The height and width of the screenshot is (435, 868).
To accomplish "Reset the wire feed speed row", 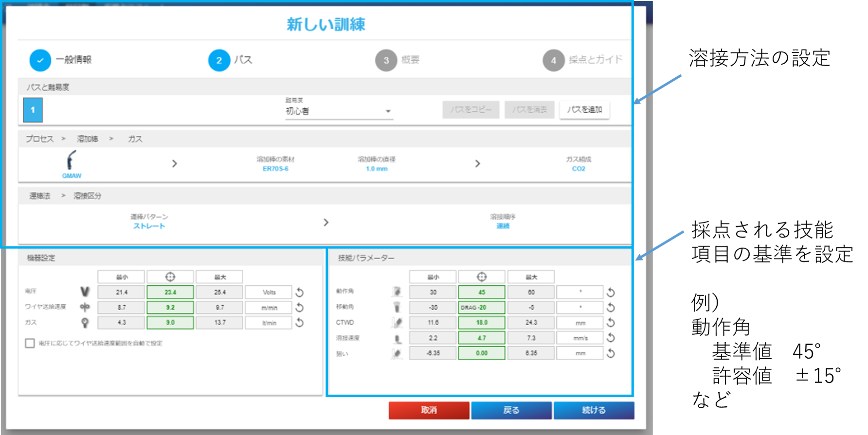I will pos(300,307).
